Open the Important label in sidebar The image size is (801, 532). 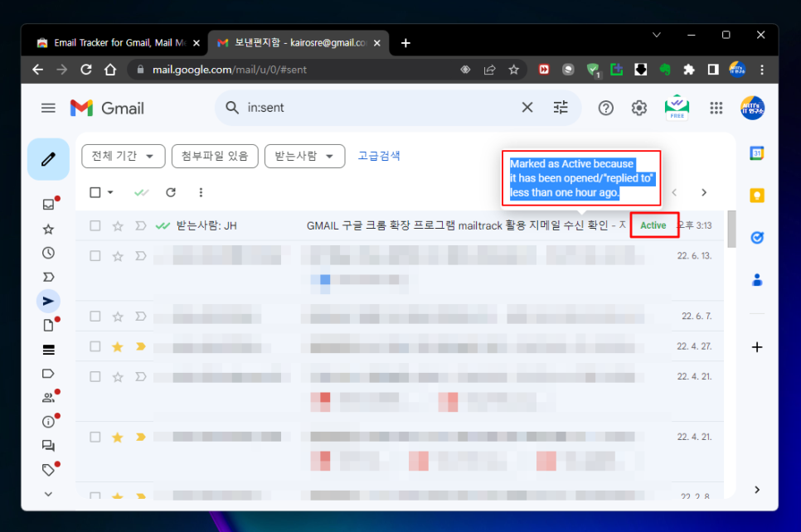[x=49, y=278]
